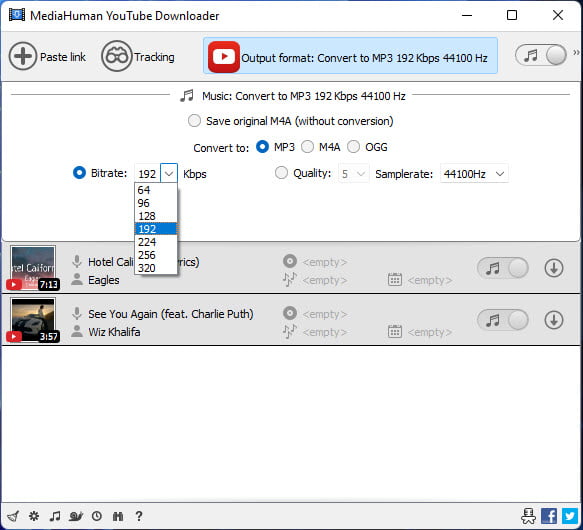Click the genre notes icon in Wiz Khalifa row
Image resolution: width=583 pixels, height=530 pixels.
[x=290, y=331]
